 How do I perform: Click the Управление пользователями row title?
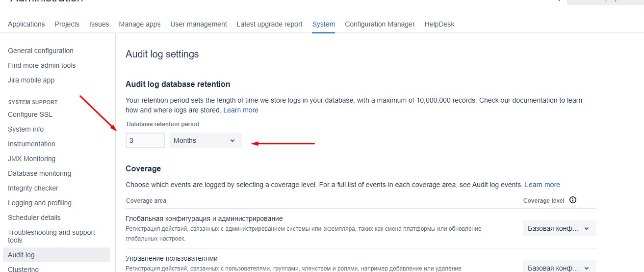pyautogui.click(x=172, y=258)
